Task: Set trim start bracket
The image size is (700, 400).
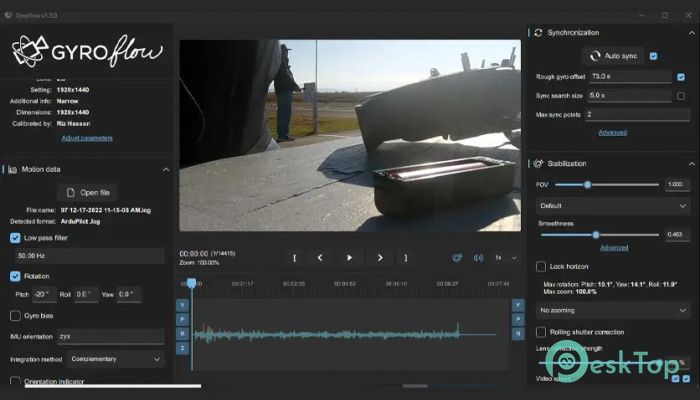Action: [x=295, y=258]
